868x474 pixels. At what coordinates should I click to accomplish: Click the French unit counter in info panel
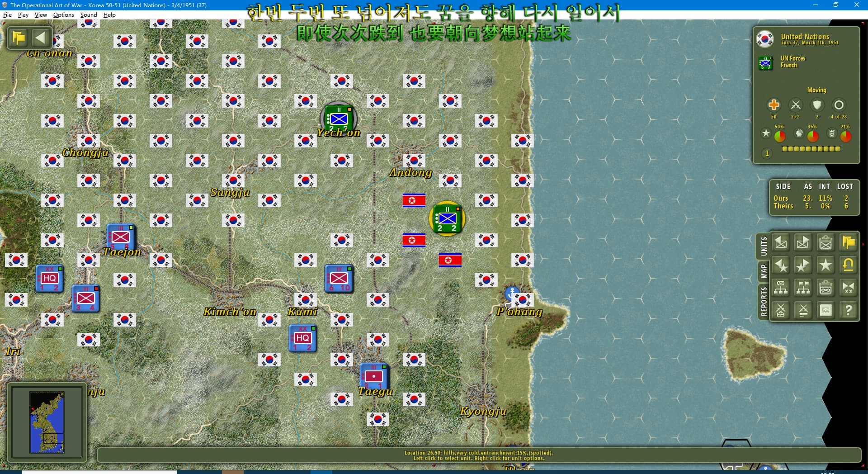pyautogui.click(x=765, y=63)
